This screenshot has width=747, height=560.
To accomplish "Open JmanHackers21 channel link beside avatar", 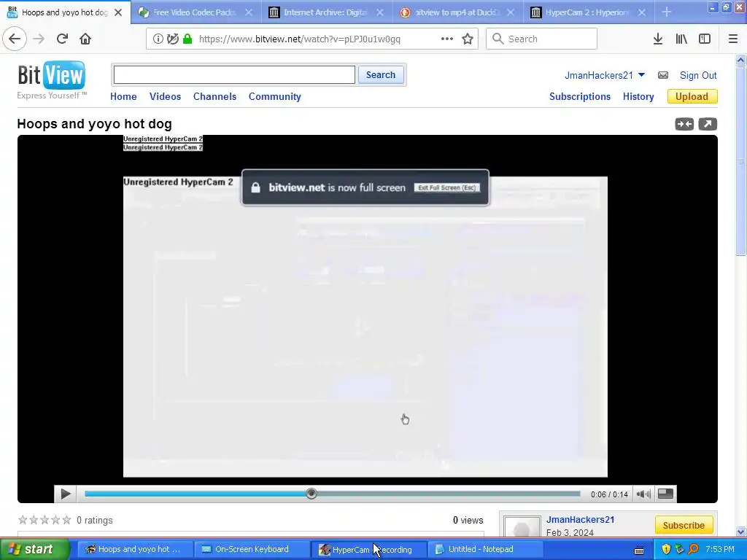I will pos(580,519).
